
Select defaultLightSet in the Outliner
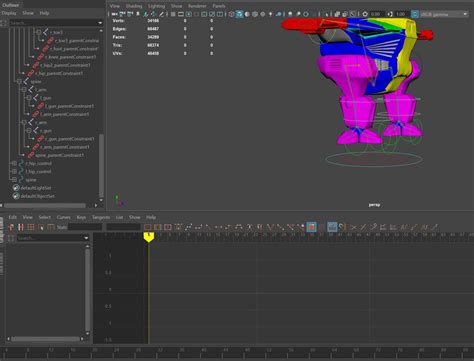[x=36, y=188]
